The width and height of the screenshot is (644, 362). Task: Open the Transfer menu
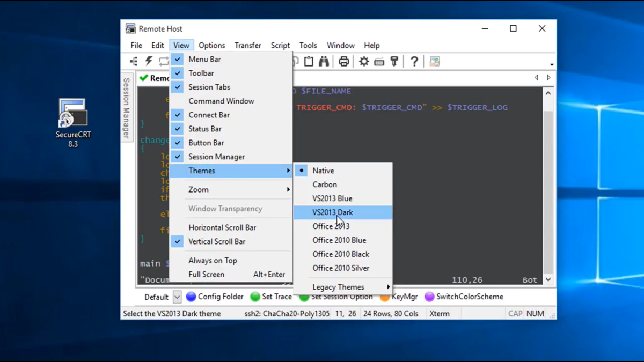(247, 46)
